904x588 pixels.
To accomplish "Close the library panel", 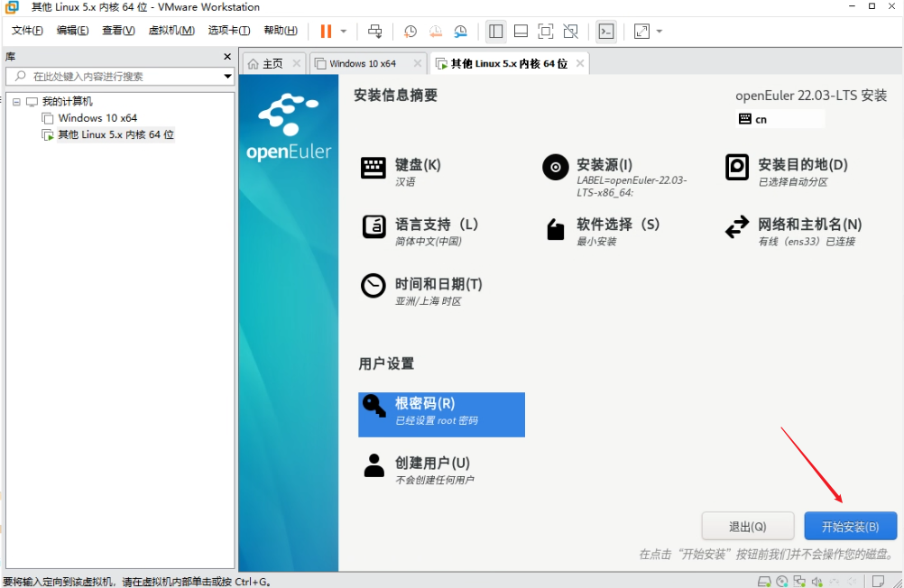I will pos(227,57).
